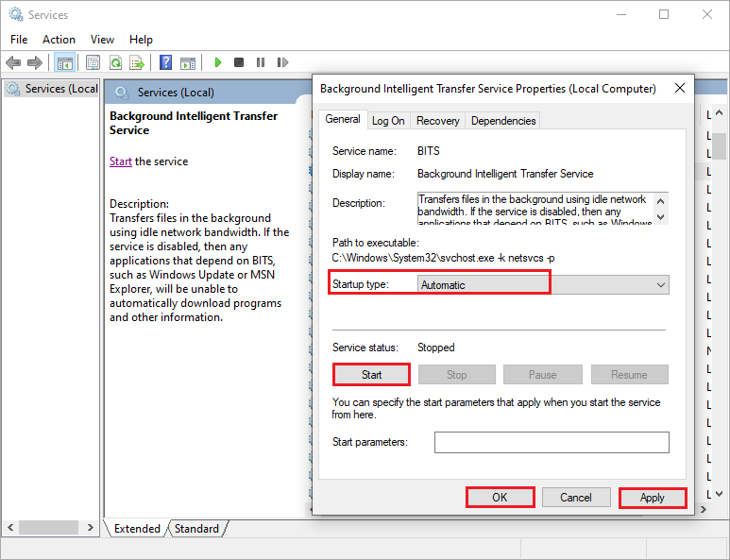This screenshot has width=730, height=560.
Task: Click the Back arrow in the toolbar
Action: click(x=13, y=62)
